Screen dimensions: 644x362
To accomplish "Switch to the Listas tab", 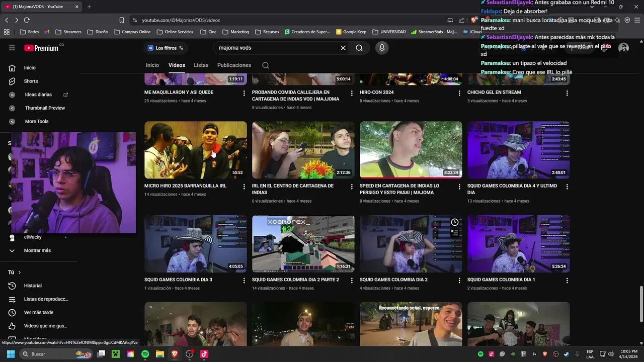I will click(x=201, y=65).
